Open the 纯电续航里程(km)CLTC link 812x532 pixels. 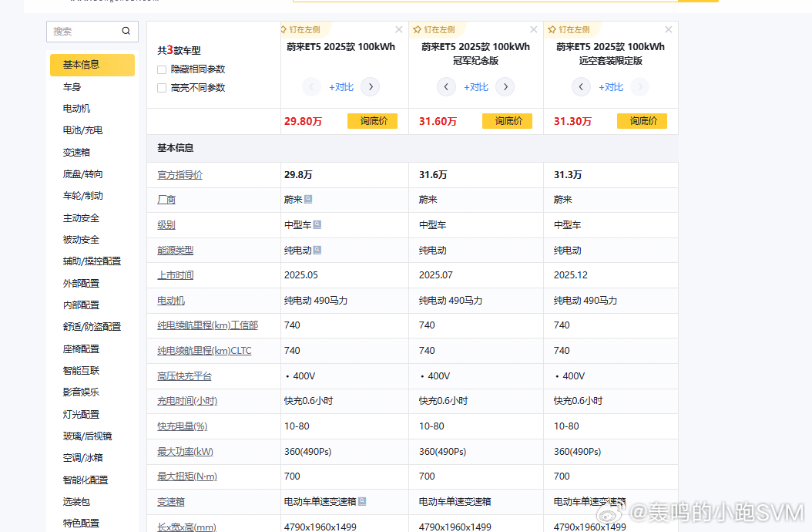(x=204, y=351)
